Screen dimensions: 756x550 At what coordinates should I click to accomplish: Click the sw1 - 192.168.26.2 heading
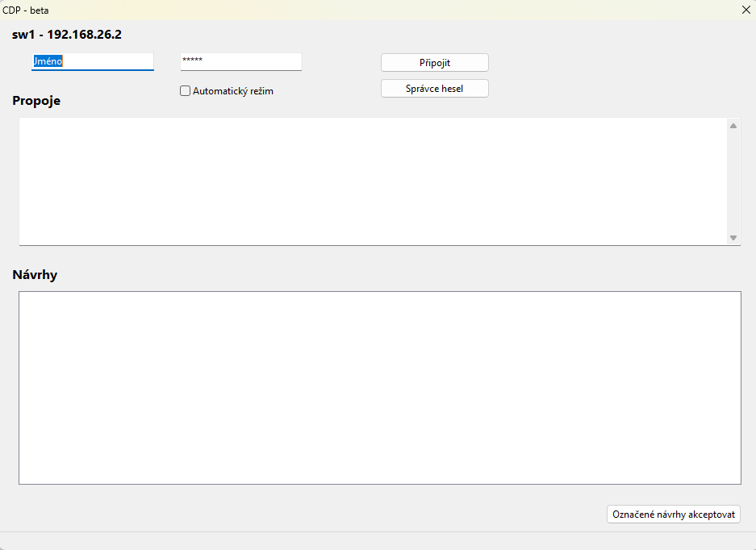tap(67, 35)
